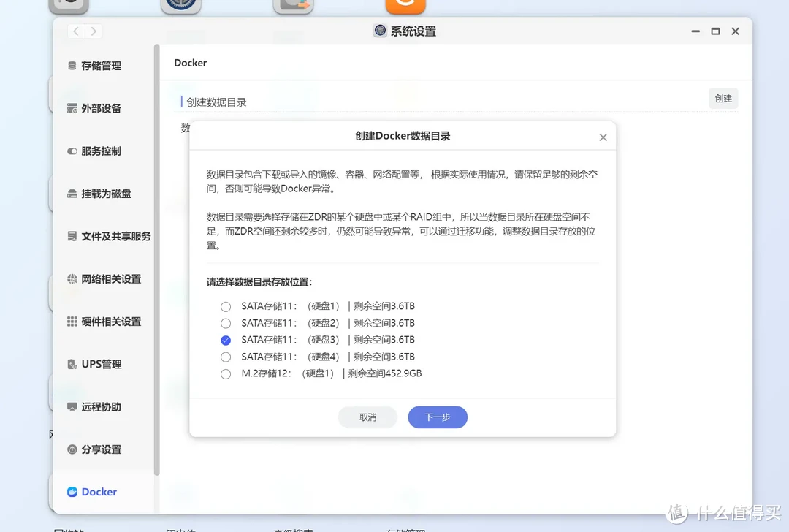789x532 pixels.
Task: Select SATA存储11 硬盘1 storage location
Action: 226,306
